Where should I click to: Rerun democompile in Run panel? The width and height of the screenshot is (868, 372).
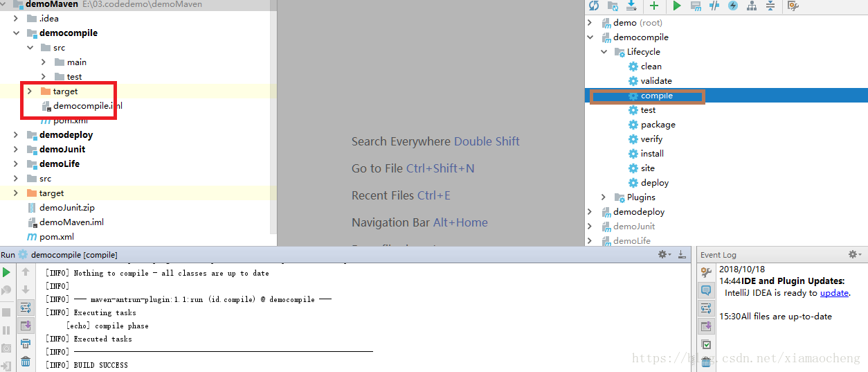[x=6, y=273]
